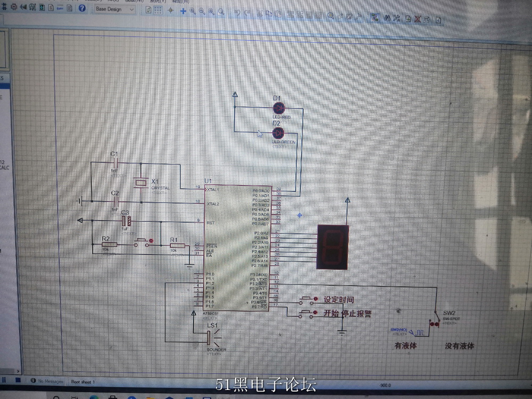Open the Design Explorer toolbar icon
This screenshot has height=399, width=532.
41,7
